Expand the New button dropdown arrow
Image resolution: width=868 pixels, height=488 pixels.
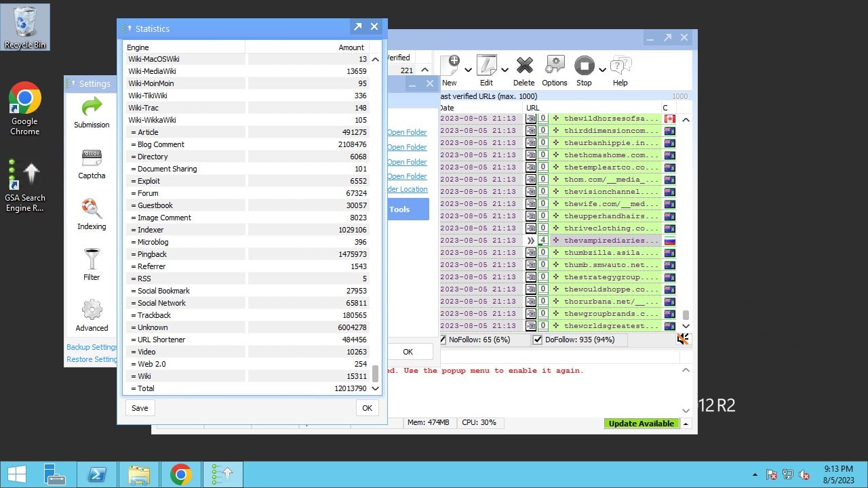point(469,69)
